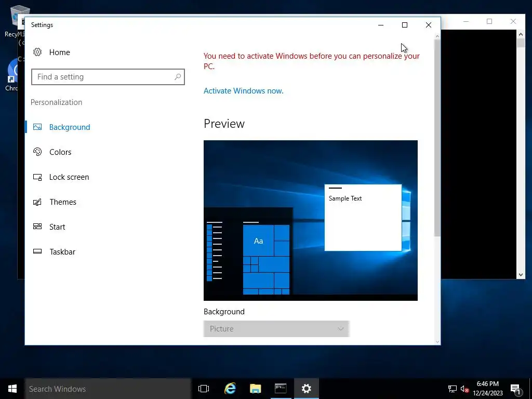
Task: Open Task View on the taskbar
Action: pos(204,389)
